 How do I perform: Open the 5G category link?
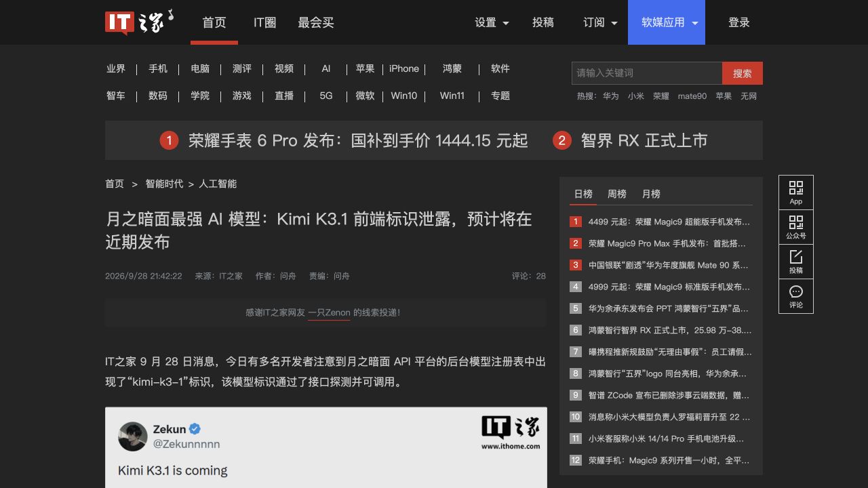point(326,96)
